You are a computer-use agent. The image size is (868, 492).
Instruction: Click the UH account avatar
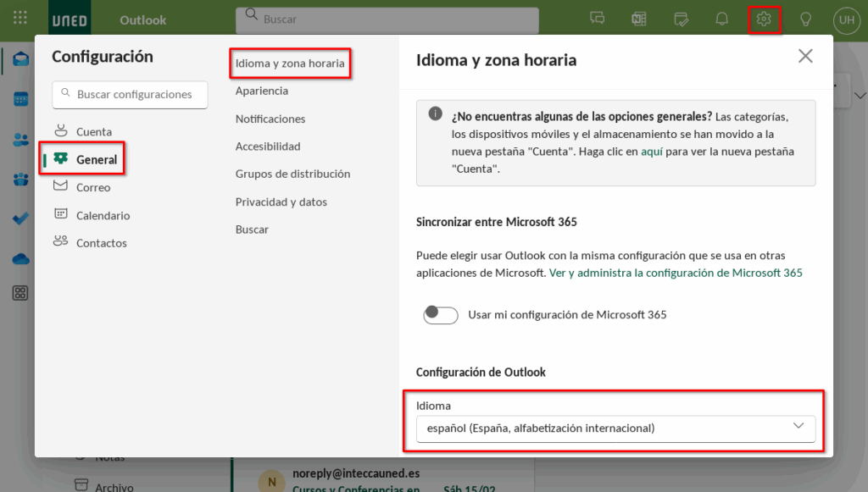click(x=845, y=19)
